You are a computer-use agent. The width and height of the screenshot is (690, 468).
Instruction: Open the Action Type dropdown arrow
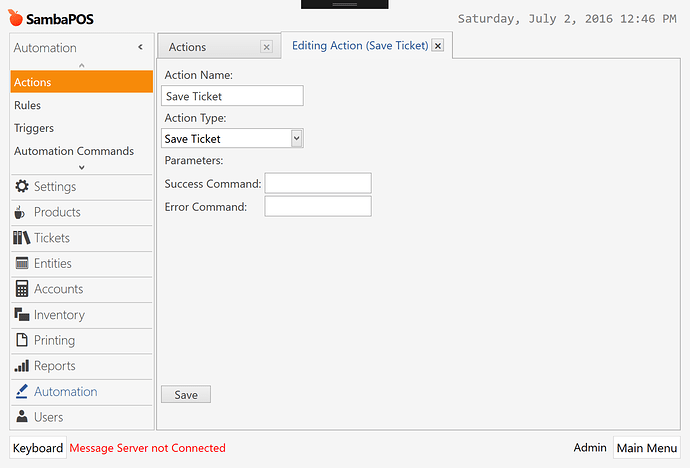pyautogui.click(x=297, y=138)
